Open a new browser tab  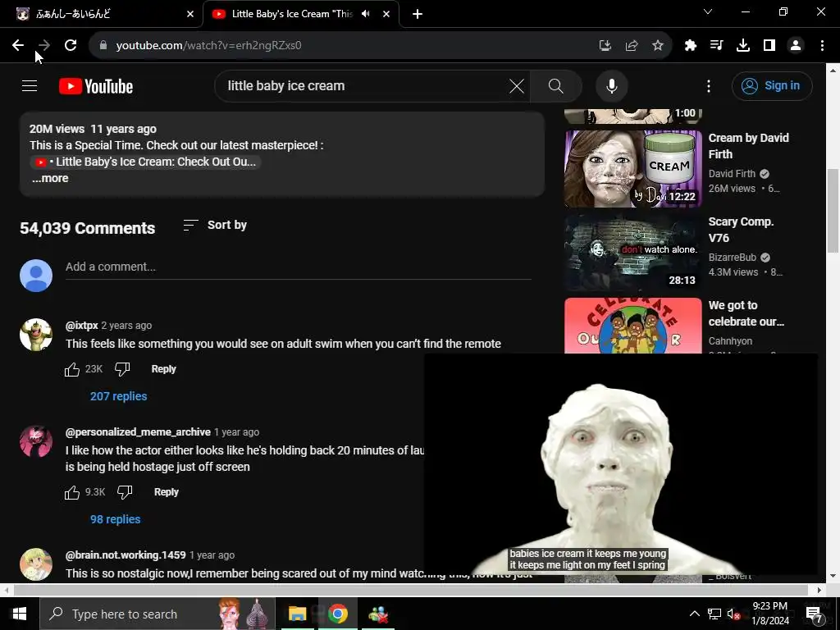click(418, 15)
